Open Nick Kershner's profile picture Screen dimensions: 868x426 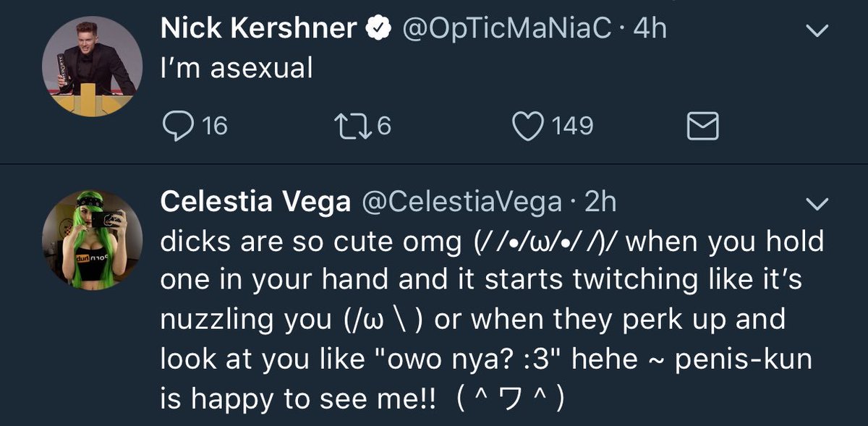tap(91, 64)
